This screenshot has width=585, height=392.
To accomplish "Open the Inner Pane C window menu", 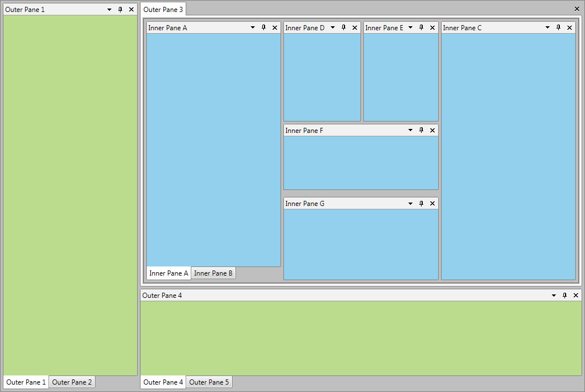I will (x=547, y=27).
